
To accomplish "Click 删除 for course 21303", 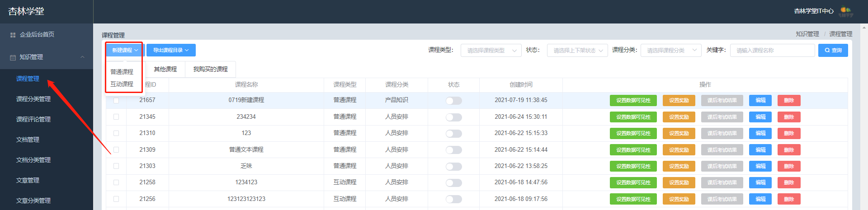I will point(789,166).
